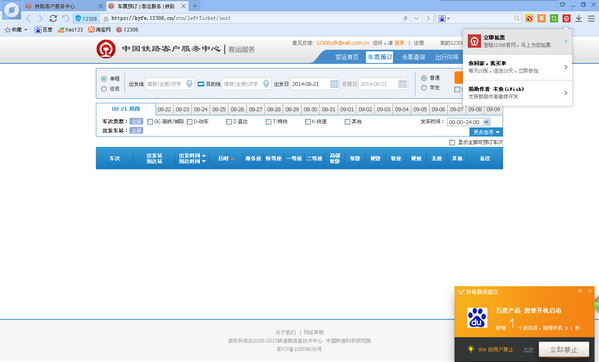Click the 注册 register link
Viewport: 599px width, 362px height.
pos(419,43)
